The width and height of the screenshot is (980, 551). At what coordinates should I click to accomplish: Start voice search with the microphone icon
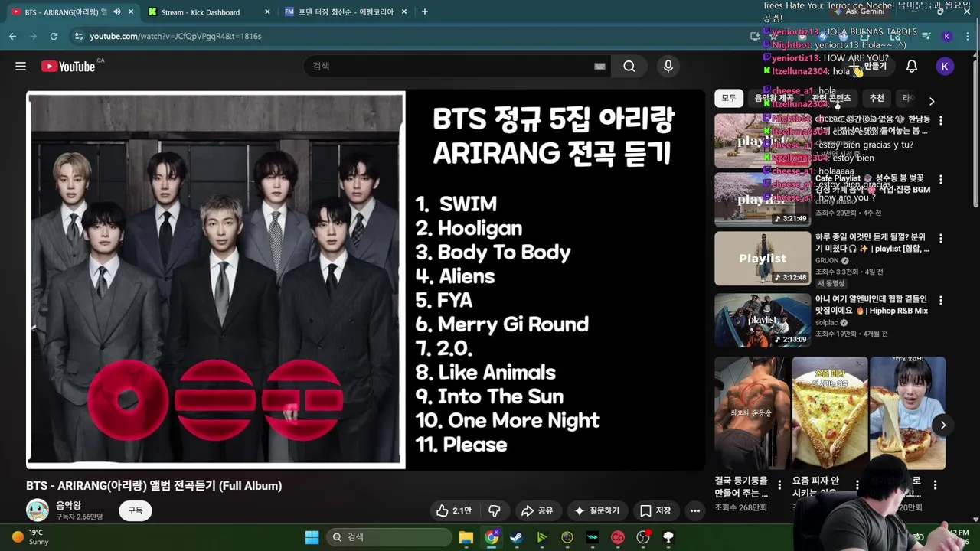coord(668,67)
